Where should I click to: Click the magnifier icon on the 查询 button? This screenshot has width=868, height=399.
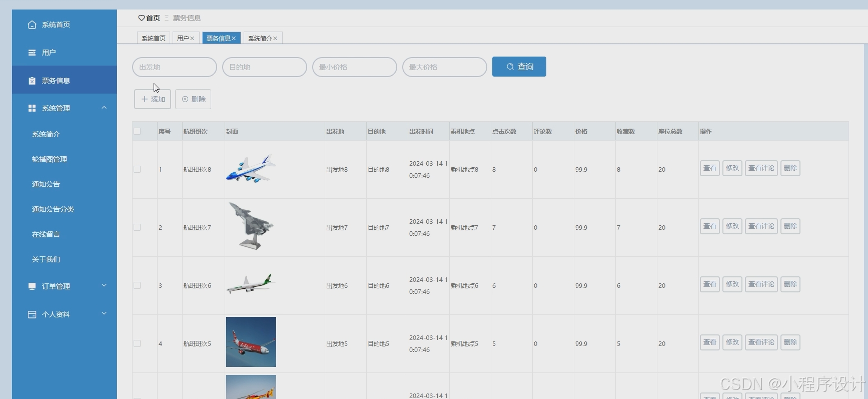(510, 67)
